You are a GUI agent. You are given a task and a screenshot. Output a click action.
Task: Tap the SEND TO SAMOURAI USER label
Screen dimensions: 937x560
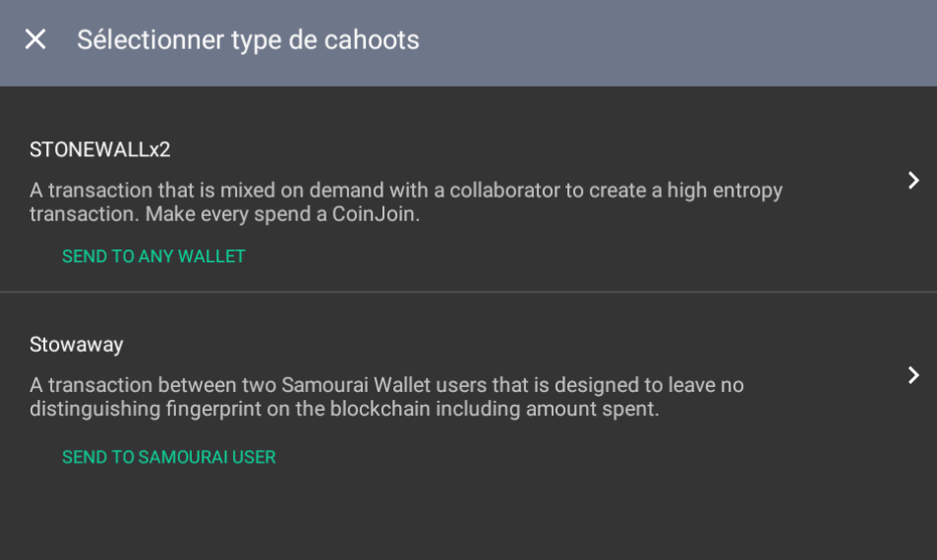click(168, 457)
